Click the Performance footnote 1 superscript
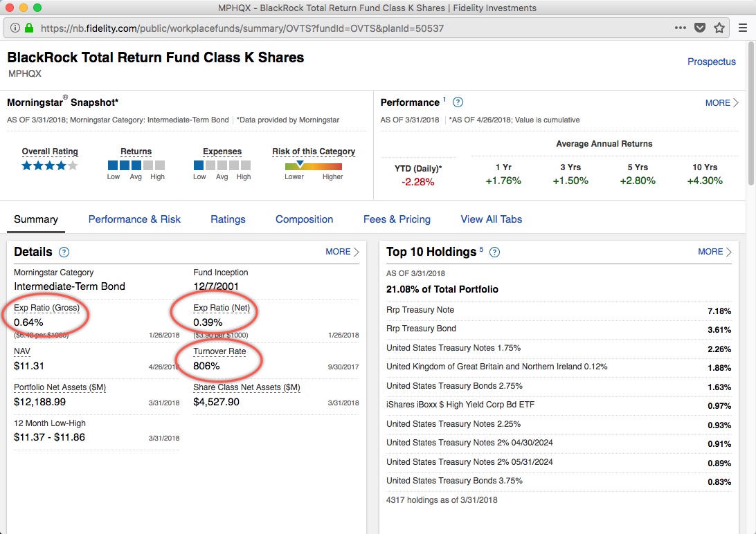756x534 pixels. coord(444,99)
